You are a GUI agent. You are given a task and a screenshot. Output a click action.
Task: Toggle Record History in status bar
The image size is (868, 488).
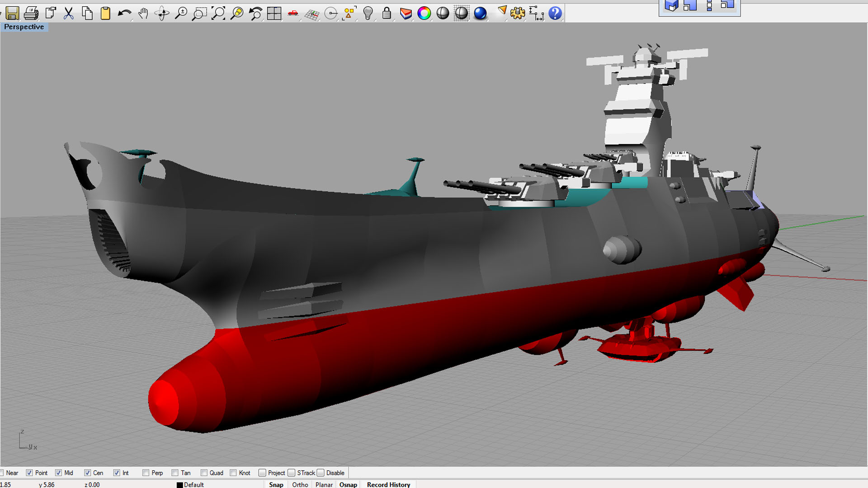coord(389,484)
